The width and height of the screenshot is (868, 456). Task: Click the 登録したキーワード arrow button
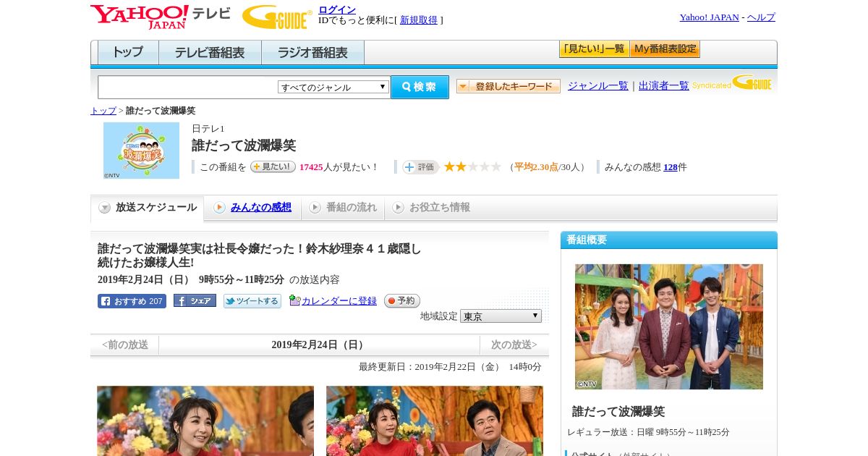509,86
